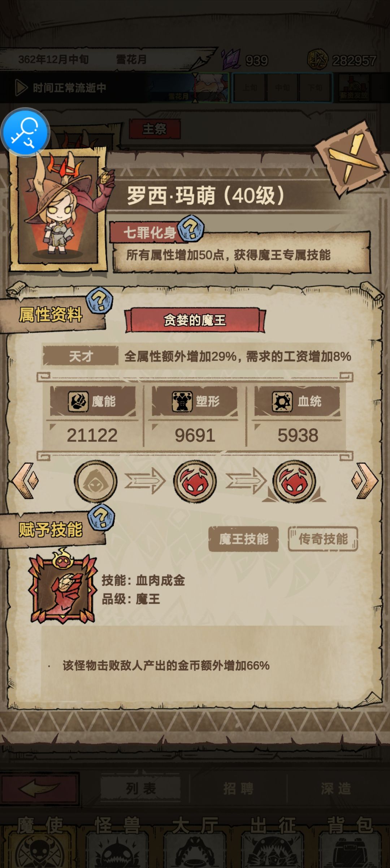390x868 pixels.
Task: Switch to 传奇技能 tab
Action: [323, 539]
